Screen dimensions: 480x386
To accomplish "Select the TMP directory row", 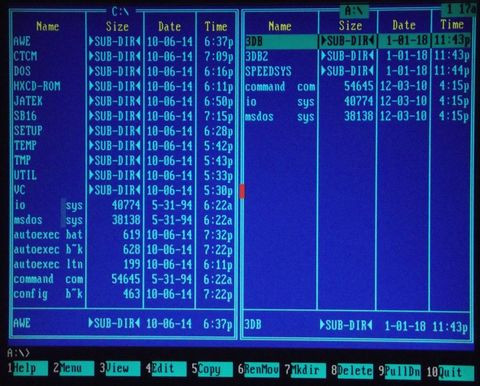I will pos(123,160).
